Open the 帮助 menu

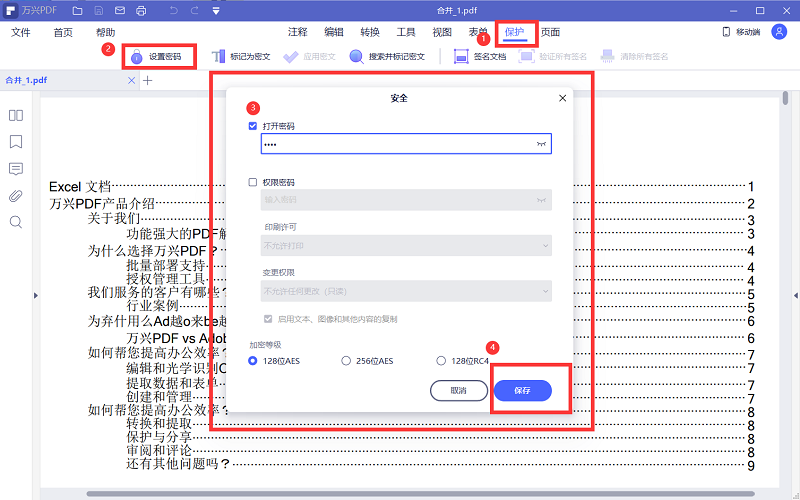106,33
